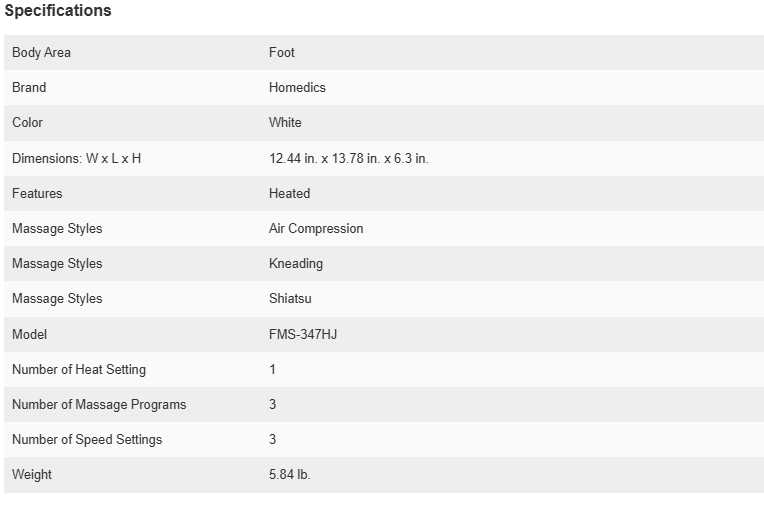Click the 5.84 lb. weight value
This screenshot has height=507, width=764.
click(290, 475)
